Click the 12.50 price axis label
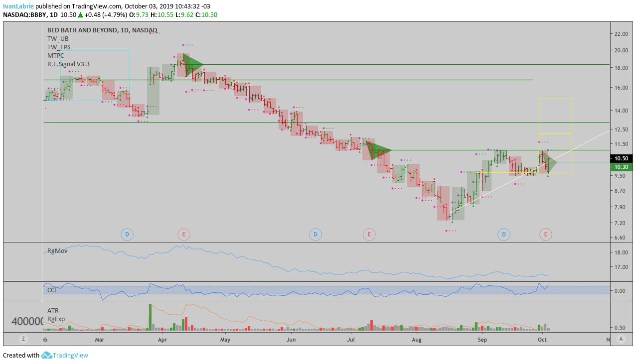Screen dimensions: 636x364 [x=621, y=129]
